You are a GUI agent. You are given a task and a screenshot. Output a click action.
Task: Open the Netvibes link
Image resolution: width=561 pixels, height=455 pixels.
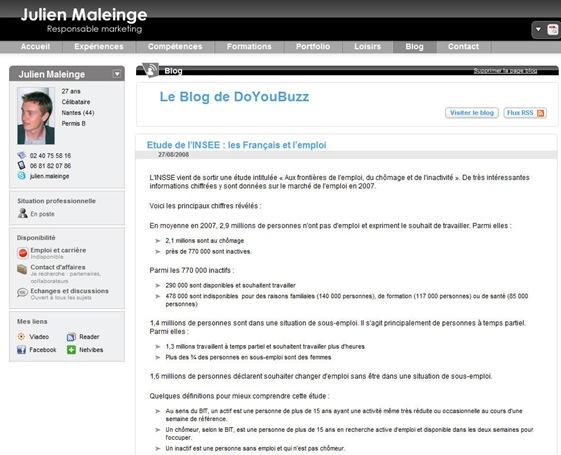point(91,349)
